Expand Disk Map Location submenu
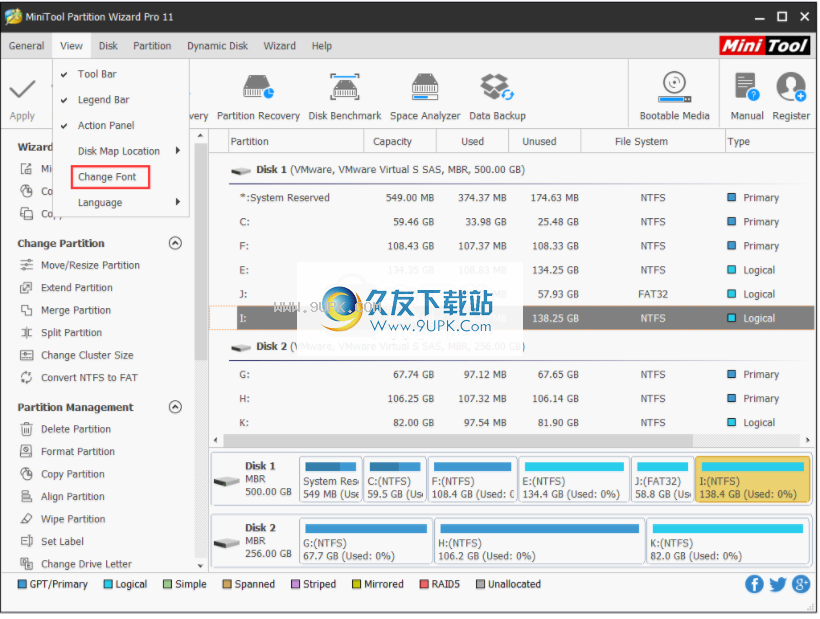Viewport: 820px width, 619px height. click(x=121, y=151)
